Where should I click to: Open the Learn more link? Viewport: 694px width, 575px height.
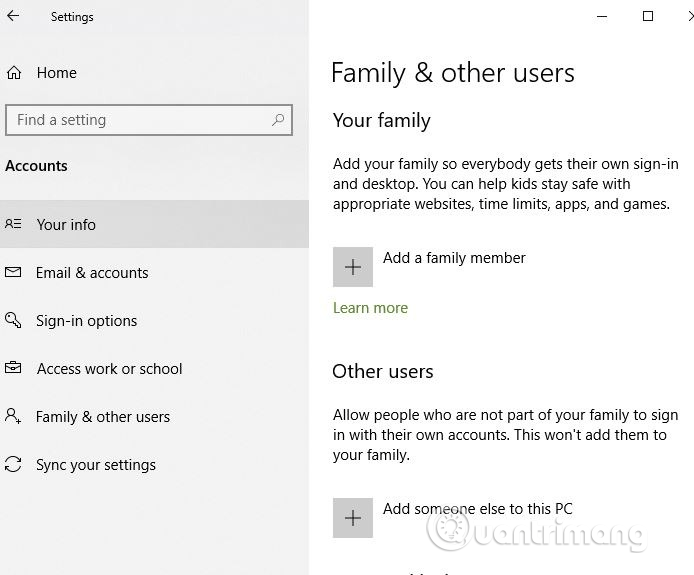click(x=370, y=308)
